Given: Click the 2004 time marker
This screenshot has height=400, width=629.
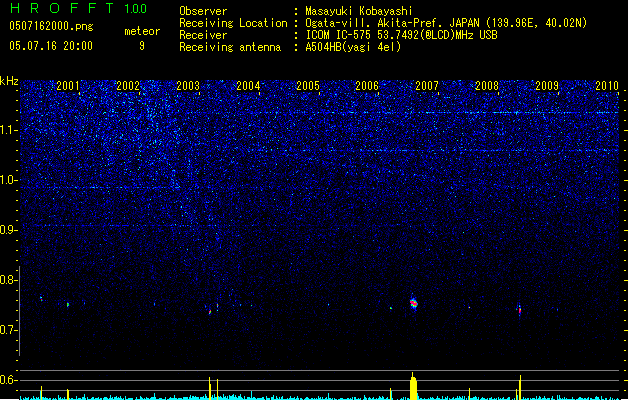Looking at the screenshot, I should (x=248, y=86).
